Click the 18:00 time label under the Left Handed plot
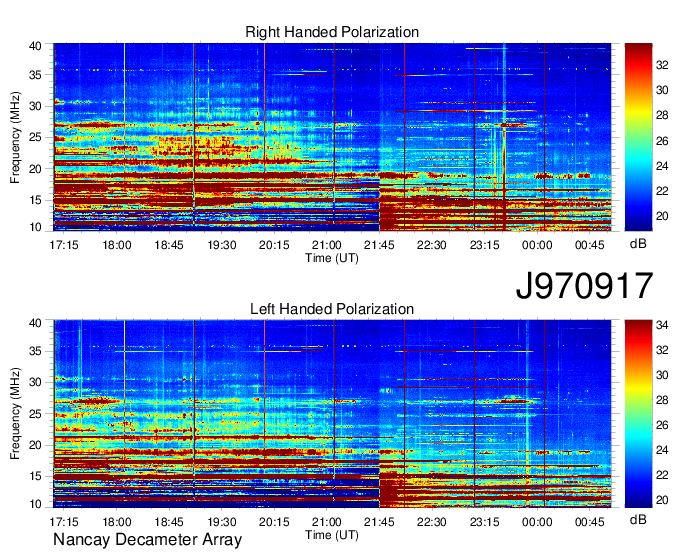 click(117, 522)
